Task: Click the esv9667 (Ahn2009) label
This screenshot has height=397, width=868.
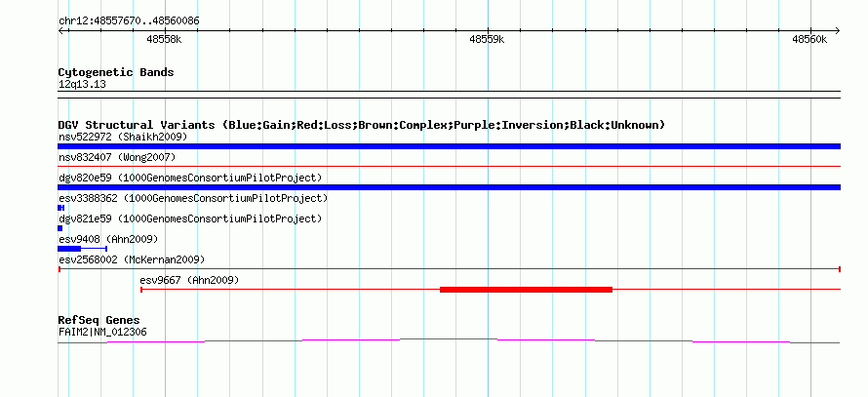Action: [189, 280]
